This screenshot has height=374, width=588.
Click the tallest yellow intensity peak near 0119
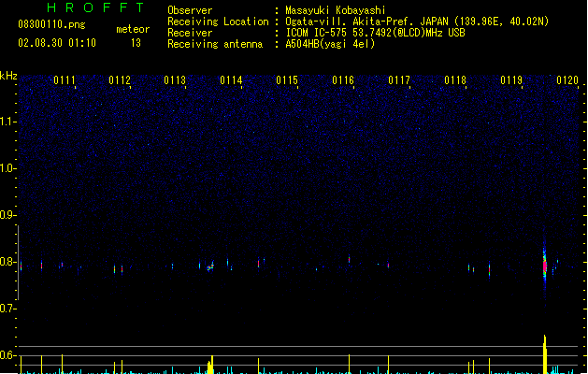click(x=545, y=354)
